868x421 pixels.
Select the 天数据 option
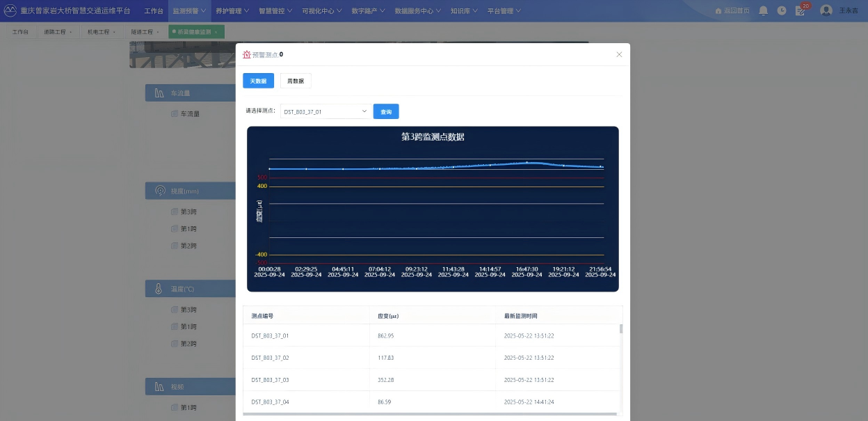(258, 81)
